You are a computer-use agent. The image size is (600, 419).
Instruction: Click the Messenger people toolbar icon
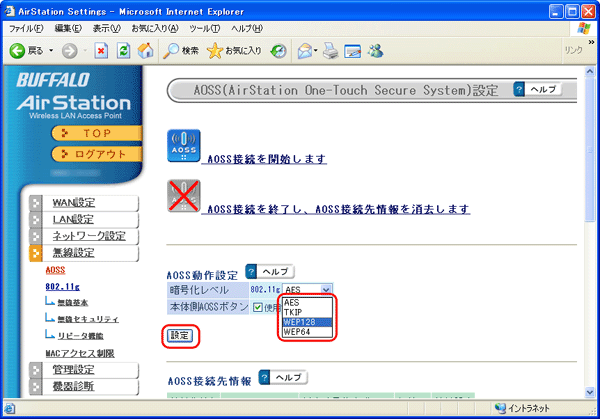[376, 51]
